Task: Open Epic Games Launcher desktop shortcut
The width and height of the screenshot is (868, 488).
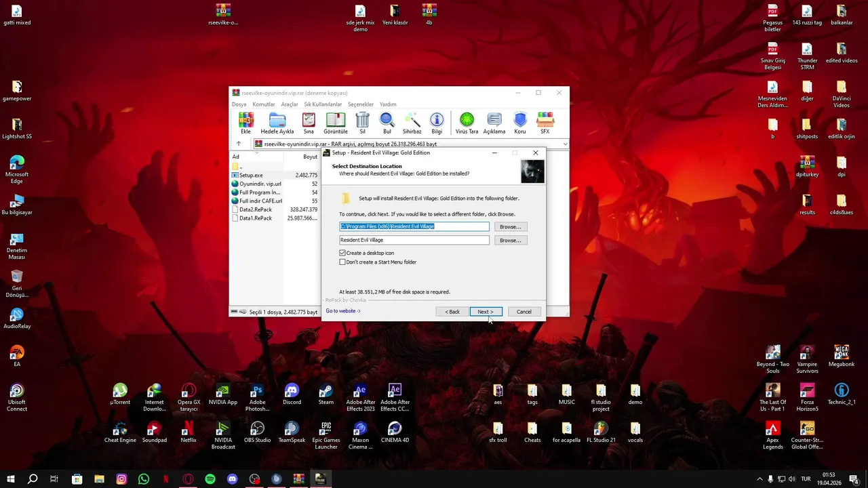Action: pyautogui.click(x=326, y=436)
